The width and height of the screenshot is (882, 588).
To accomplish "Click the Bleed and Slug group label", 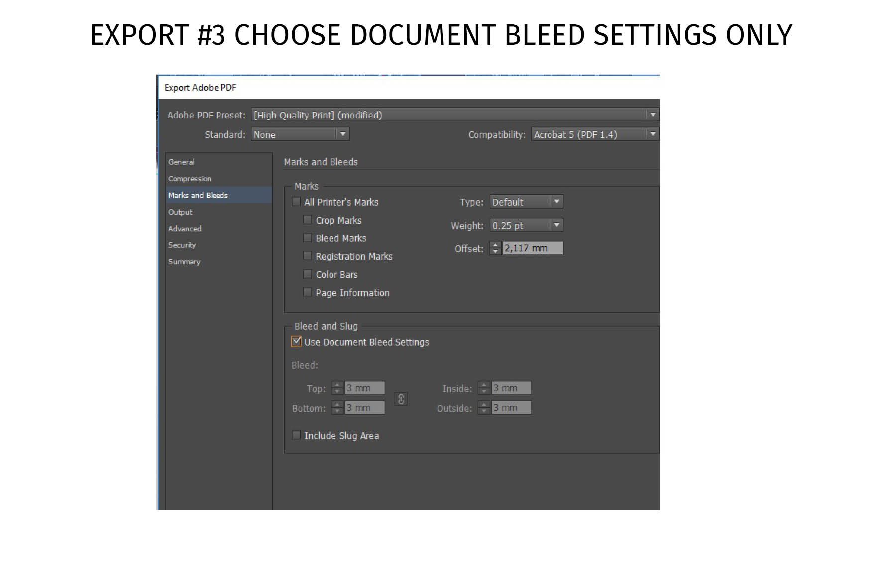I will click(x=326, y=326).
